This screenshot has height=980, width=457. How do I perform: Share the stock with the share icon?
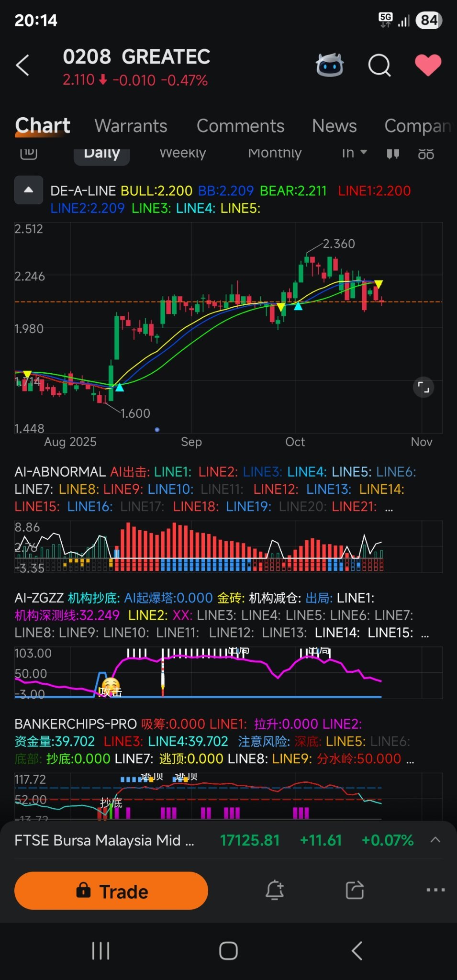coord(355,890)
